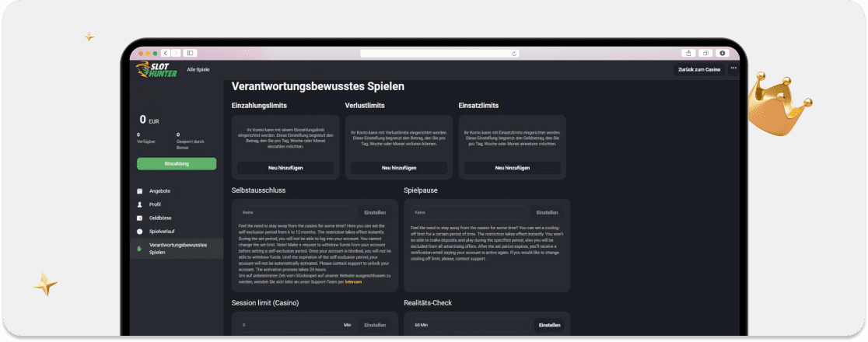868x342 pixels.
Task: Click the Session limit (Casino) heading
Action: (x=265, y=302)
